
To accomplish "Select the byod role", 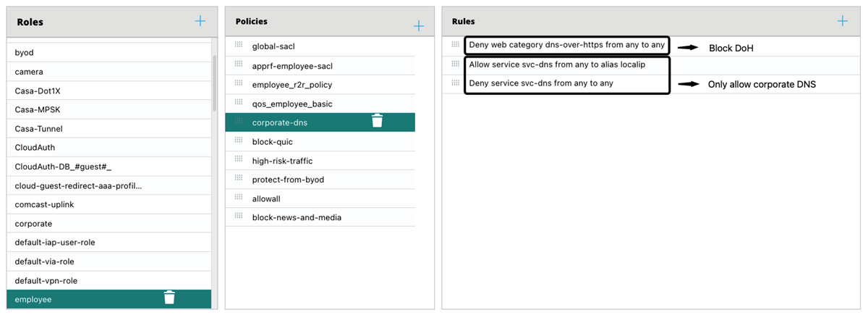I will 25,53.
